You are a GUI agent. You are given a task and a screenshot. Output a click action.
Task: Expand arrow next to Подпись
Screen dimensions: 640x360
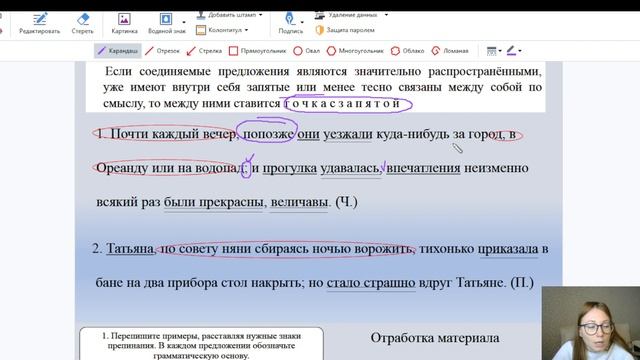[x=302, y=22]
